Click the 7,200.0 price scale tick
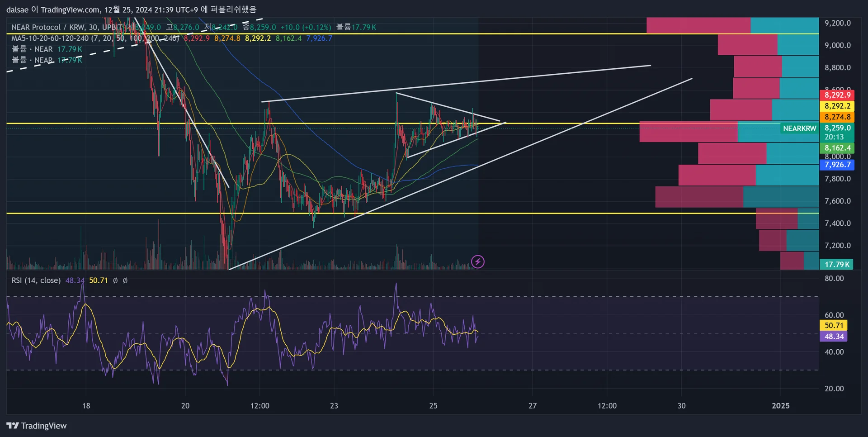This screenshot has height=437, width=868. [837, 245]
